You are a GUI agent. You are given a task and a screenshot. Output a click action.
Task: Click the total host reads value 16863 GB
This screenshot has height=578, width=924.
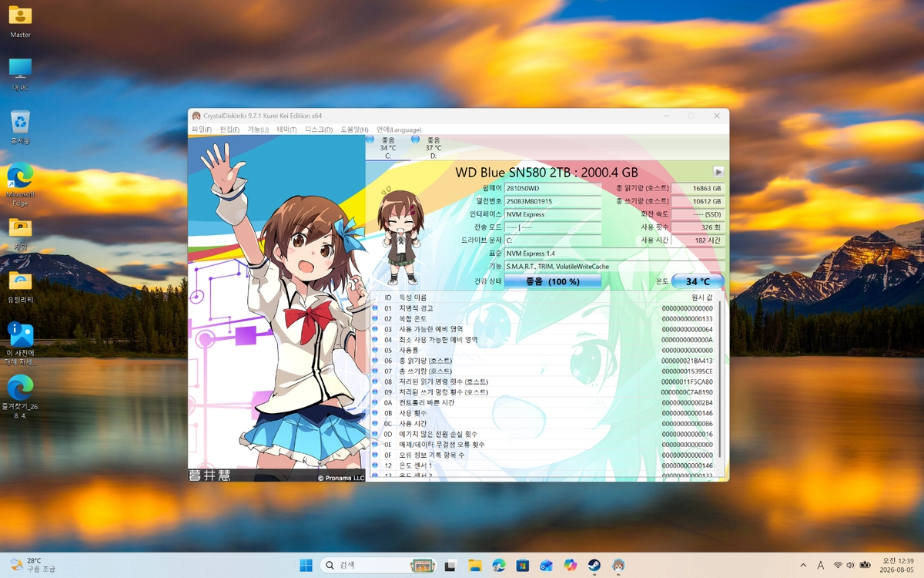[698, 189]
